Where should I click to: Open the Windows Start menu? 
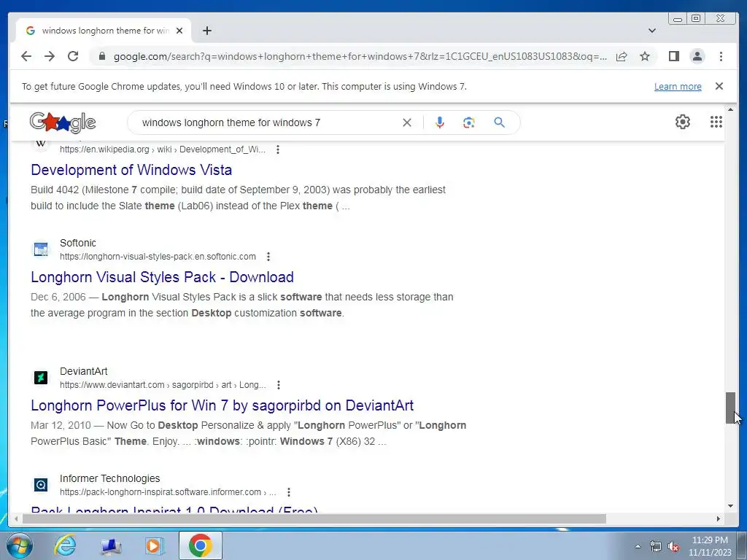(x=19, y=545)
